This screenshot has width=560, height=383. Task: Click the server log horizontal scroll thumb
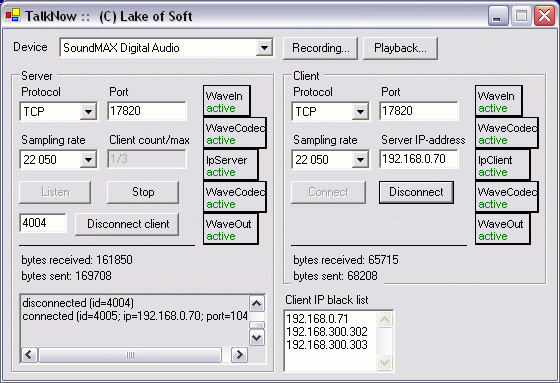(130, 355)
